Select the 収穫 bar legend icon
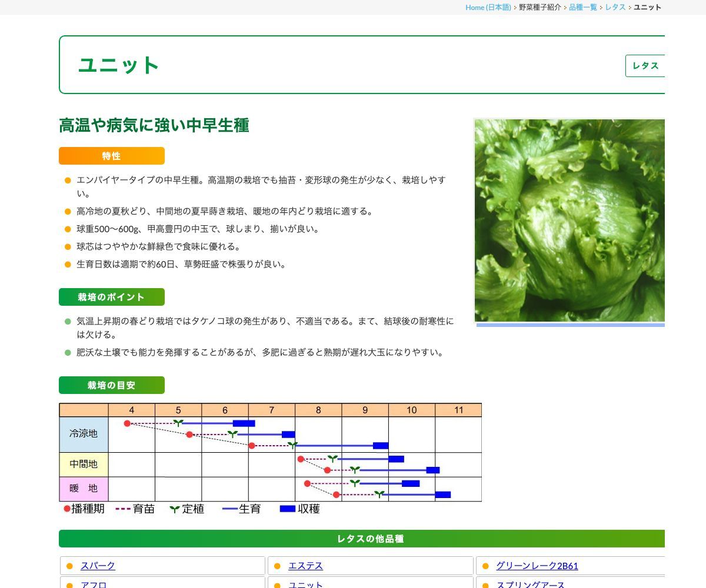Image resolution: width=706 pixels, height=588 pixels. click(288, 509)
